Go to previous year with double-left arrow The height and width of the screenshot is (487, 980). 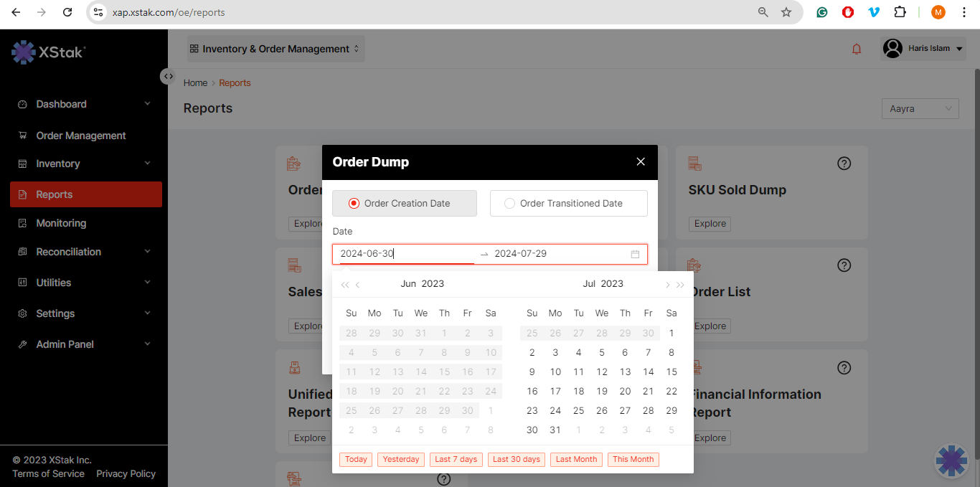[x=345, y=285]
